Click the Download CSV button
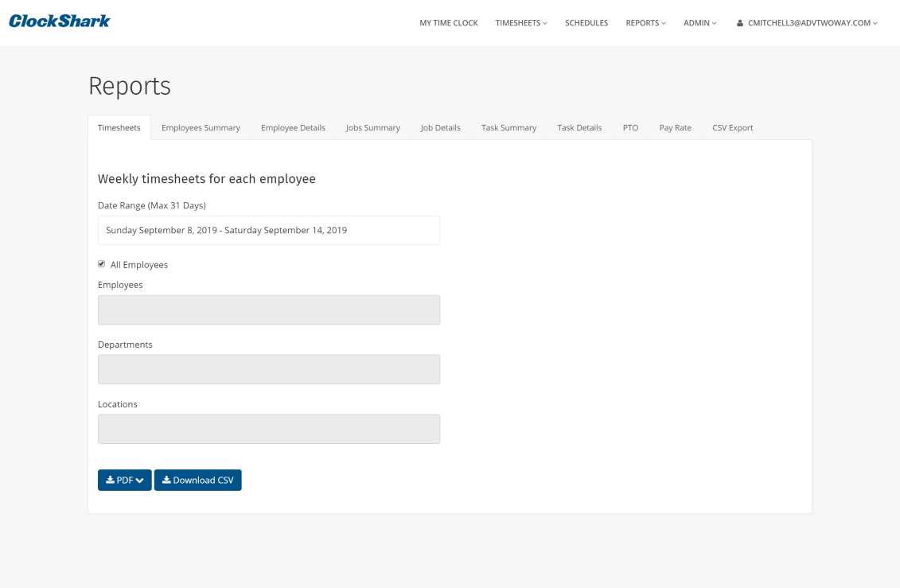 197,480
